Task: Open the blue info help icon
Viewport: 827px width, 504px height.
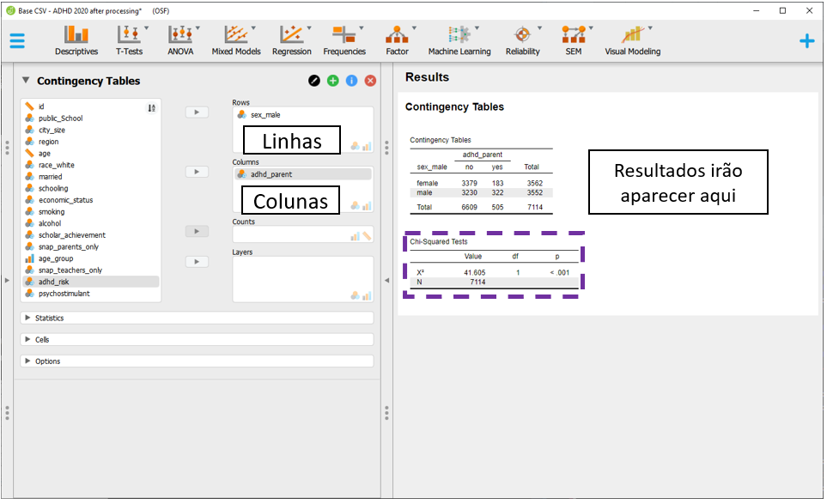Action: (x=351, y=81)
